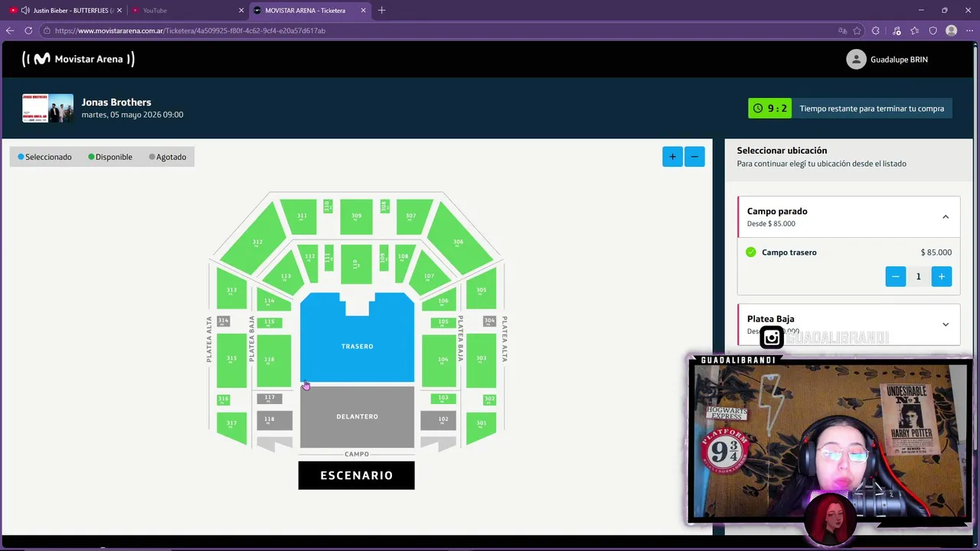The height and width of the screenshot is (551, 980).
Task: Choose section 313 on the map
Action: [232, 289]
